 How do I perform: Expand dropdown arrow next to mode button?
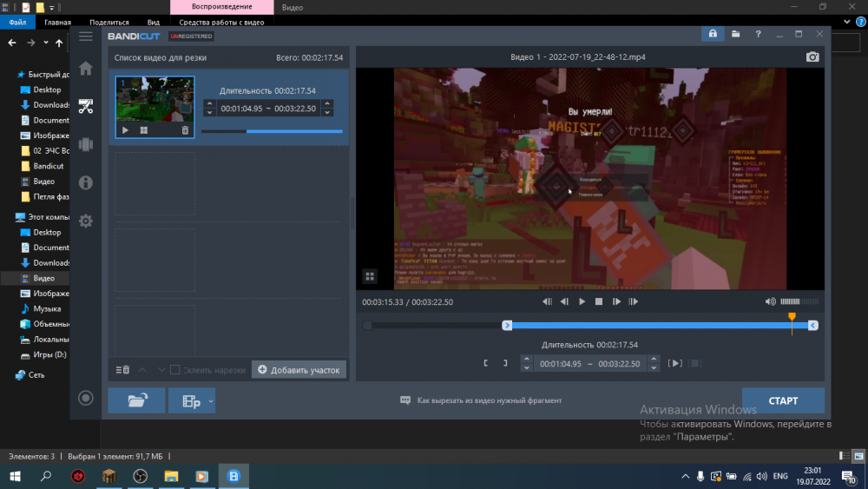click(211, 401)
